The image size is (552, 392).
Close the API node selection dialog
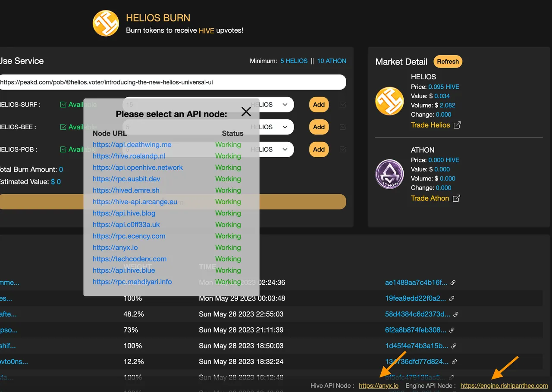click(246, 112)
